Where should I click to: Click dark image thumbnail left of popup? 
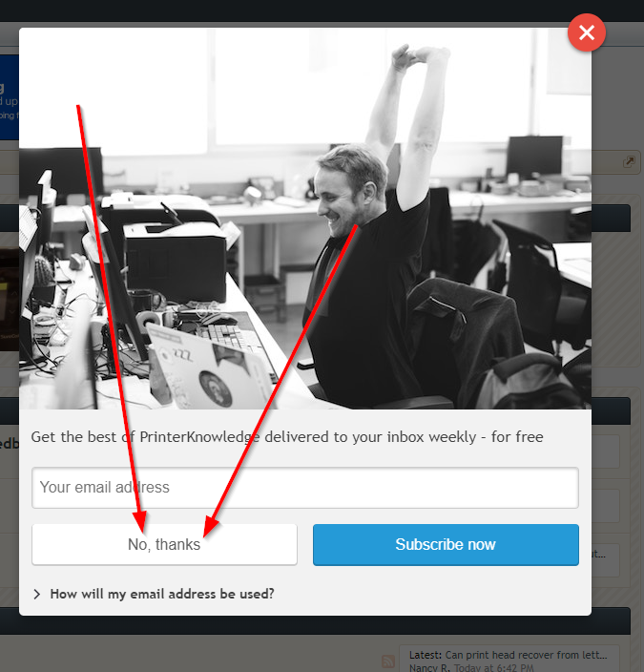(9, 299)
